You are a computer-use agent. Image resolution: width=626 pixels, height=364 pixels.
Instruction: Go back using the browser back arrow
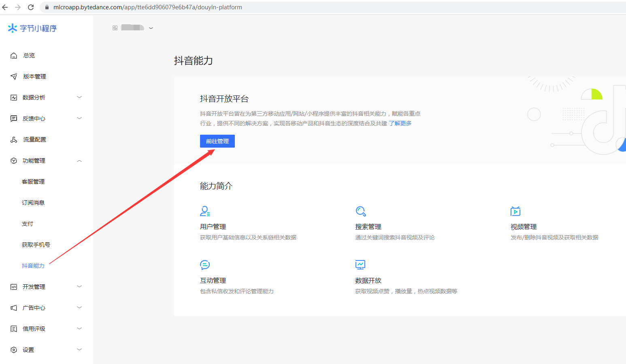(x=5, y=7)
